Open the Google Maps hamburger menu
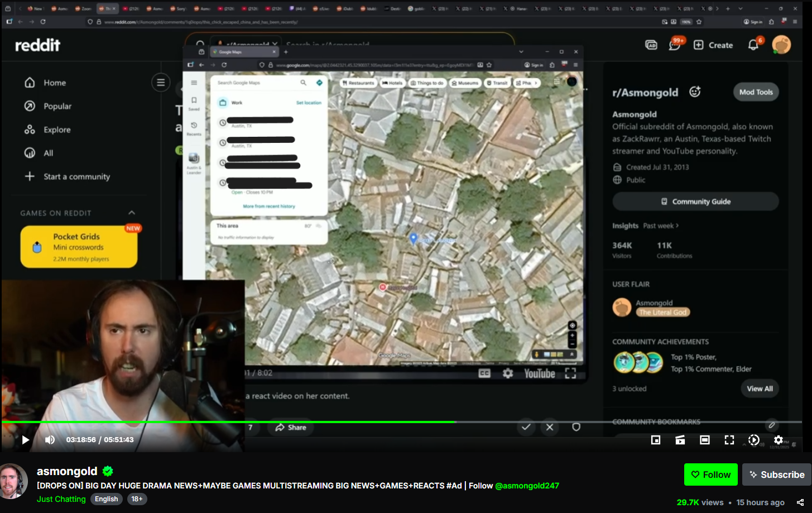This screenshot has width=812, height=513. click(x=194, y=83)
